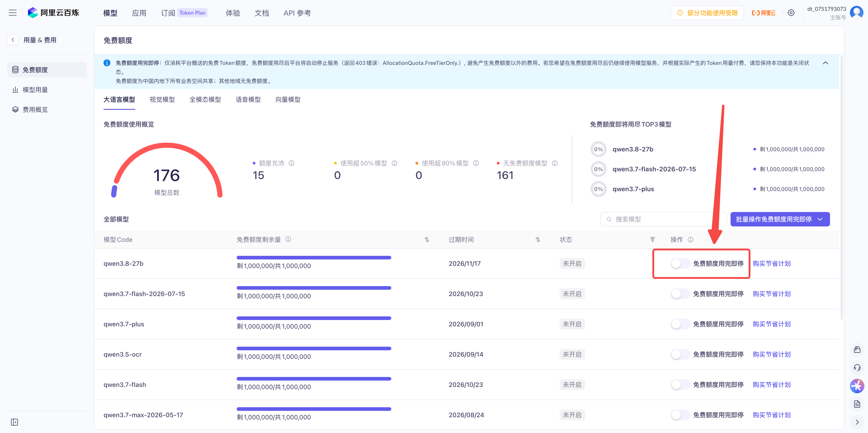Click info icon next to 操作 header
This screenshot has height=433, width=868.
[x=690, y=240]
